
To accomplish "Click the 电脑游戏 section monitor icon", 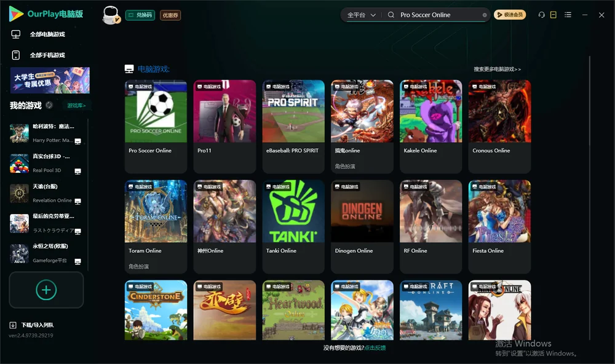I will click(129, 69).
